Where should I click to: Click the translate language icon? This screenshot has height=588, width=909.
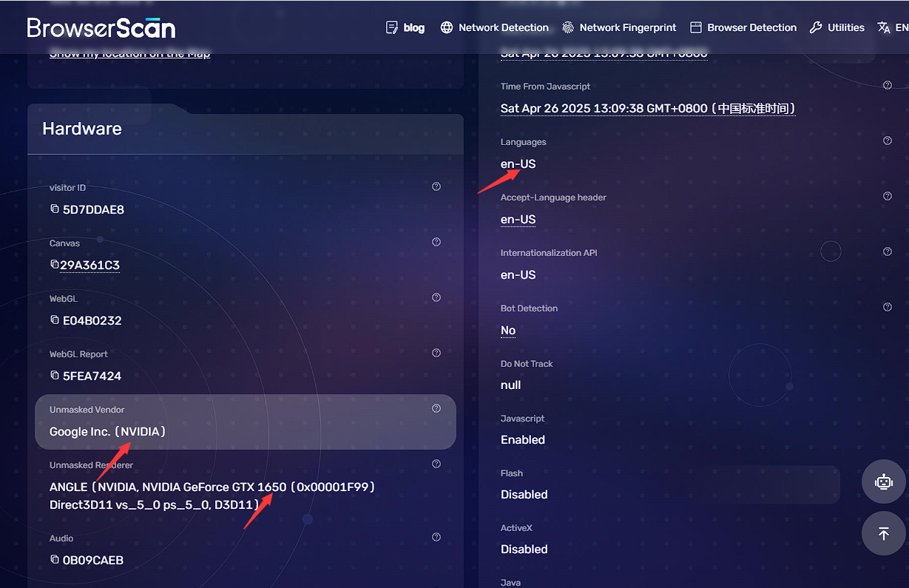(884, 27)
